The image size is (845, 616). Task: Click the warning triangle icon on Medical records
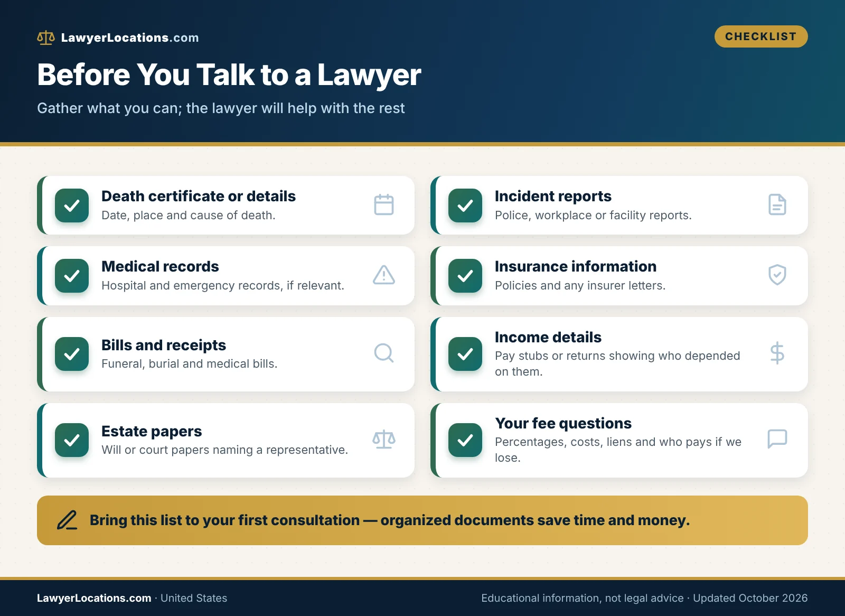pos(384,275)
